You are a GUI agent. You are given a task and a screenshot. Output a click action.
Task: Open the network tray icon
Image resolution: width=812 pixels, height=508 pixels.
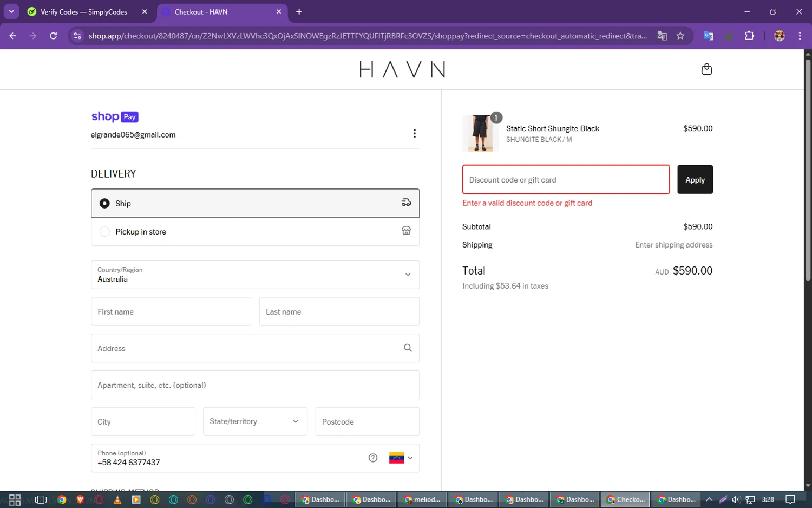(x=750, y=499)
